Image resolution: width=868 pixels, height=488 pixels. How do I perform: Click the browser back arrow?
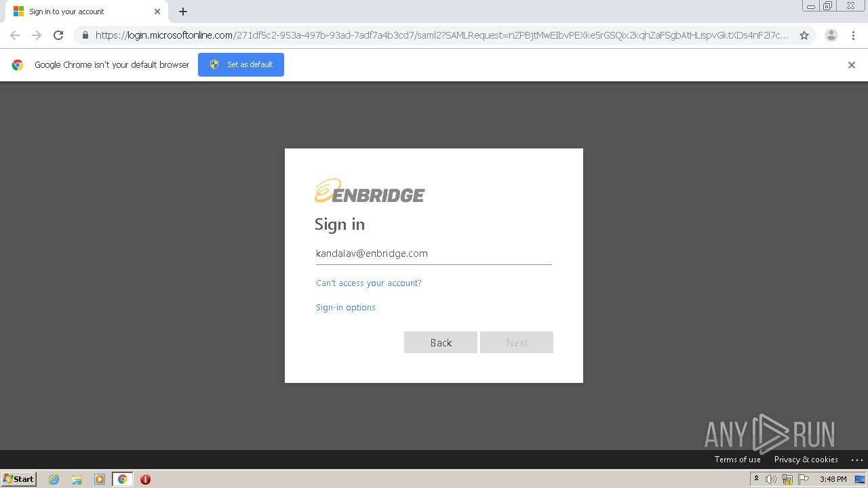tap(15, 35)
